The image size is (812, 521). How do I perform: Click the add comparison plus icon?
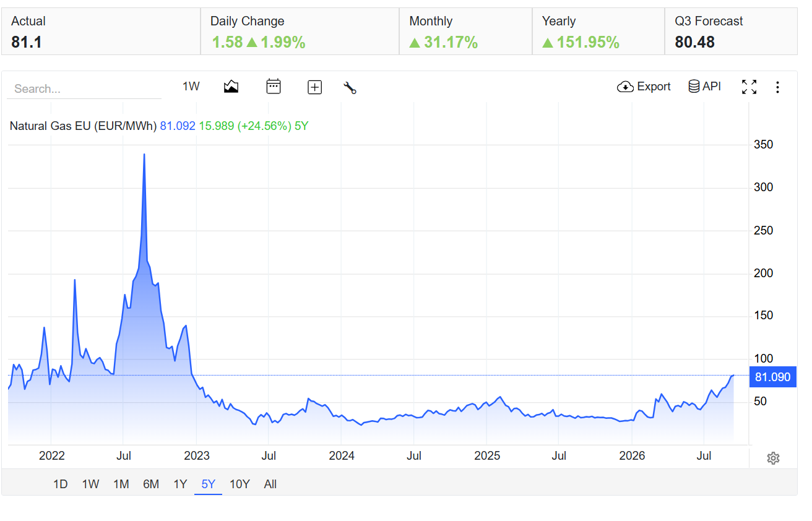point(314,87)
